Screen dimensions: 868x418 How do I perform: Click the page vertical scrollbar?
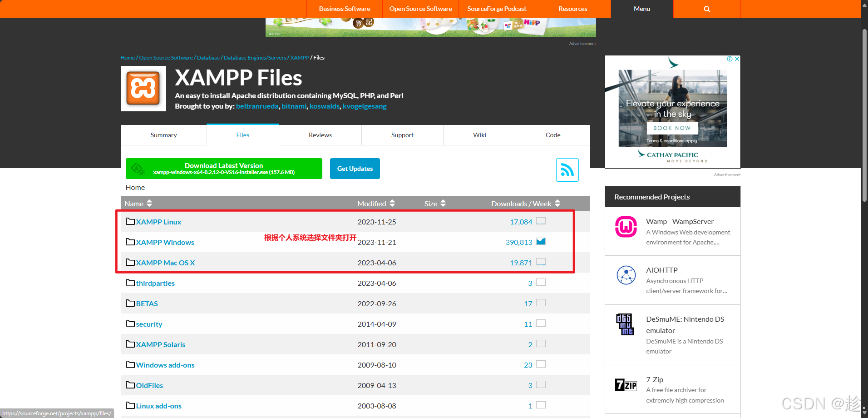point(864,115)
